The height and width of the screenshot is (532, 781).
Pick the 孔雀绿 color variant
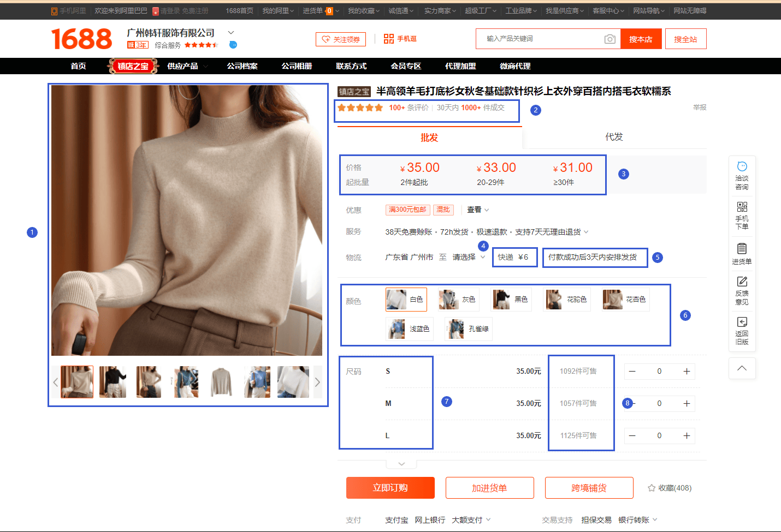pyautogui.click(x=468, y=329)
